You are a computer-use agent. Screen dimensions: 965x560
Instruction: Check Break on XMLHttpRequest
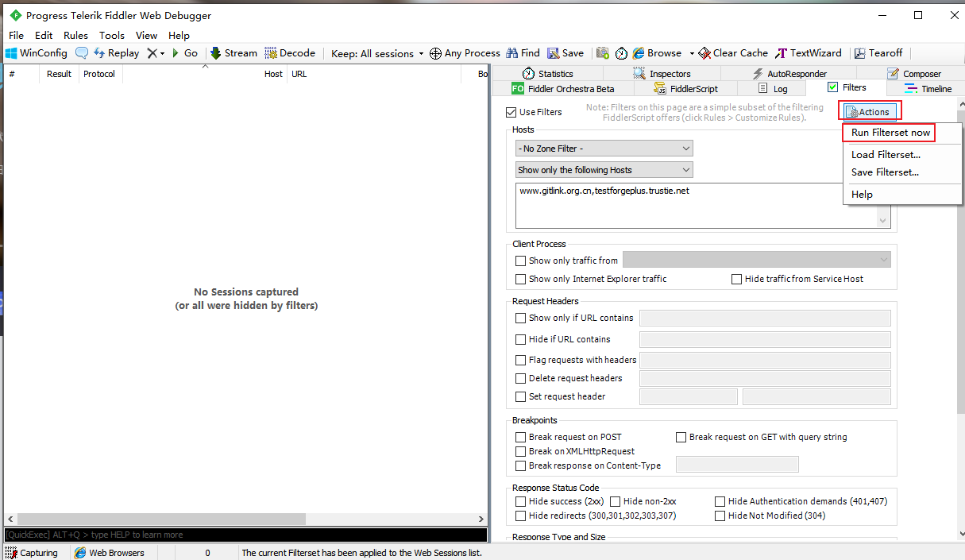(x=521, y=451)
